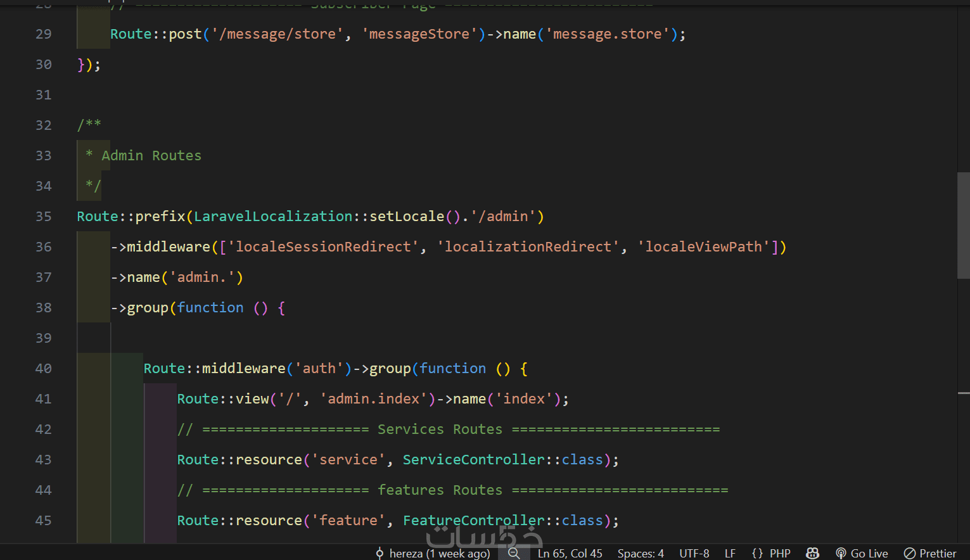Click the '/message/store' path string
The image size is (970, 560).
278,34
